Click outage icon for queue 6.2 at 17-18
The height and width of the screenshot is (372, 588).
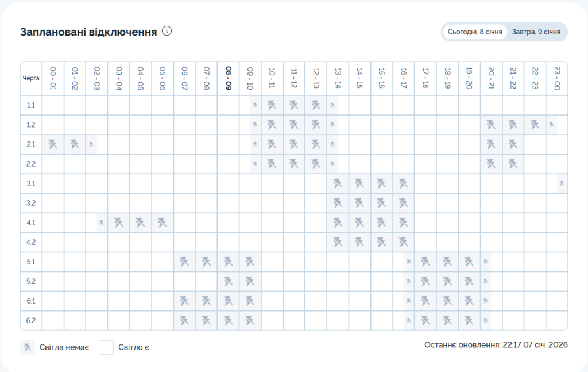click(x=425, y=320)
